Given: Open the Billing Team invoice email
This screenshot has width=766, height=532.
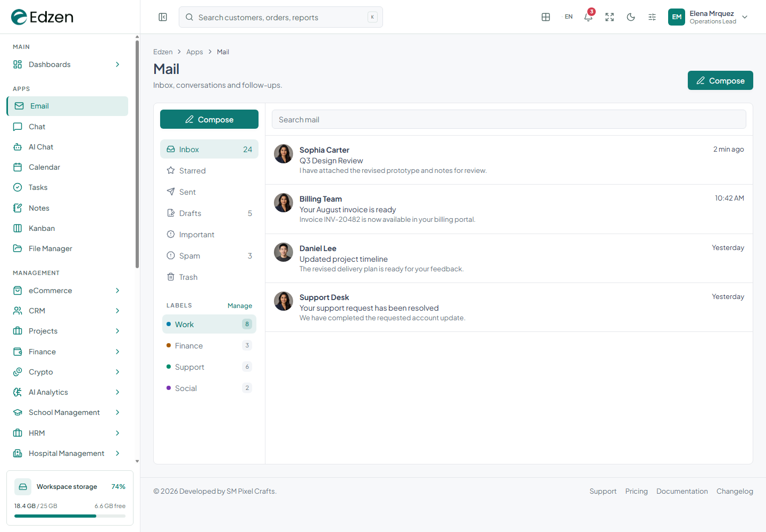Looking at the screenshot, I should (509, 209).
